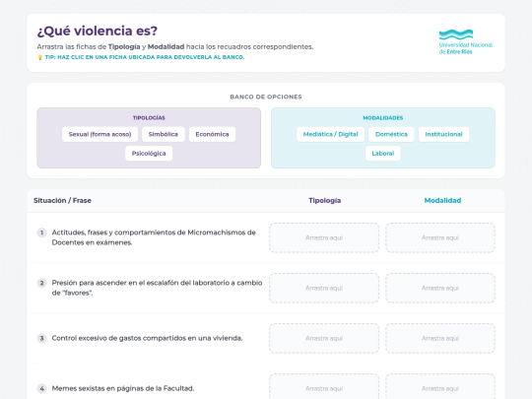Click Modalidad drop zone for situation 3

click(440, 338)
